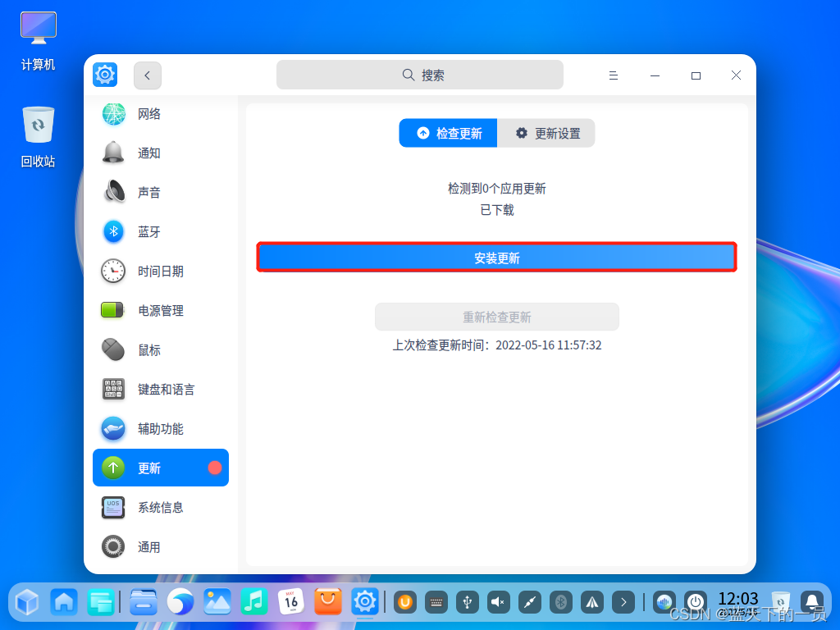This screenshot has width=840, height=630.
Task: Open the file manager from dock
Action: [x=143, y=602]
